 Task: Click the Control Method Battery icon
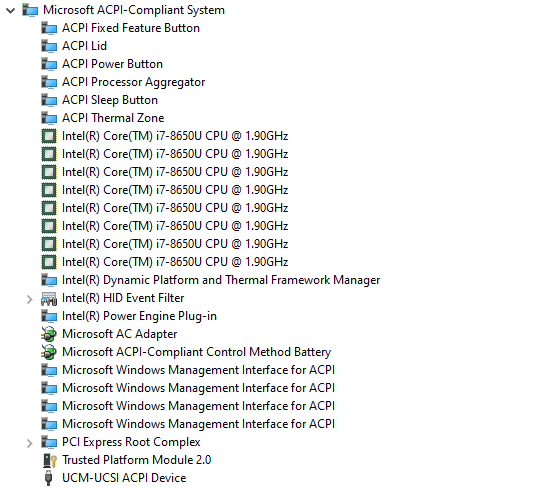click(49, 352)
